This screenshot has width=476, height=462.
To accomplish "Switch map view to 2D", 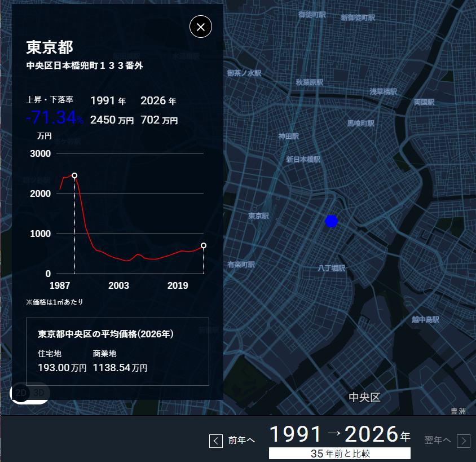I will coord(21,393).
